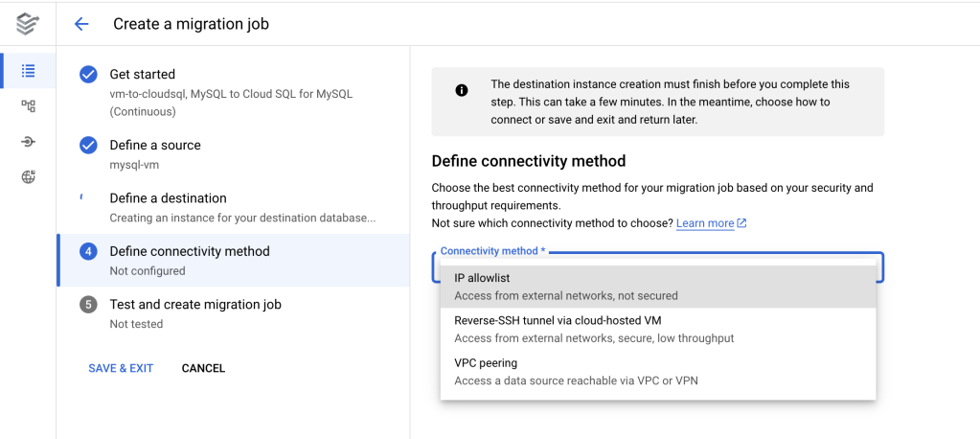This screenshot has height=439, width=980.
Task: Click the external link icon beside Learn more
Action: click(741, 223)
